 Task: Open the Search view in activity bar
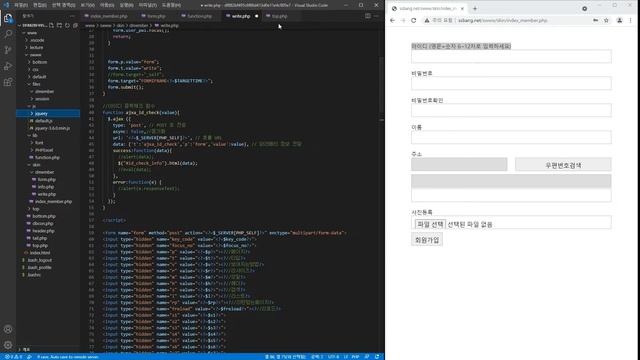tap(8, 34)
